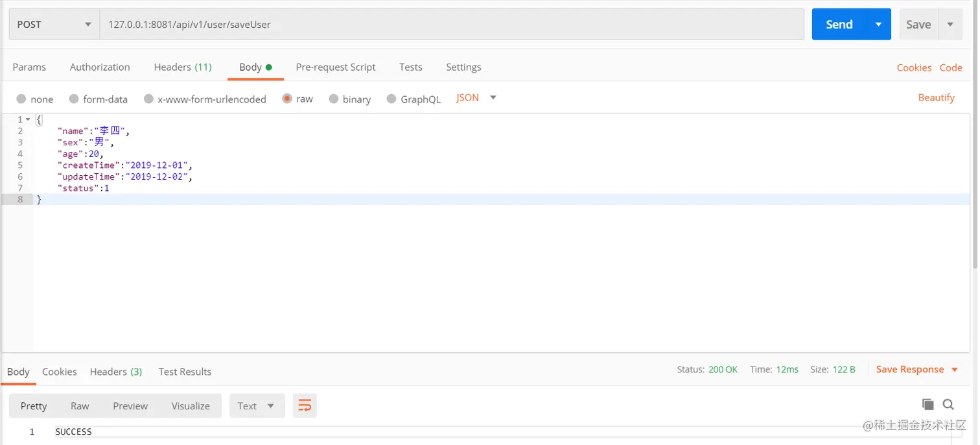This screenshot has width=980, height=445.
Task: Click the "createTime" line in editor
Action: click(125, 165)
